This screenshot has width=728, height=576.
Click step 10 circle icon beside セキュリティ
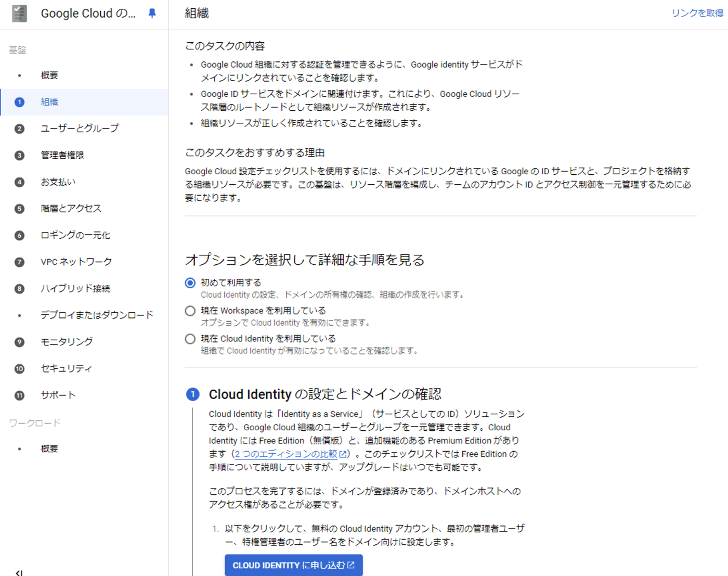point(19,368)
